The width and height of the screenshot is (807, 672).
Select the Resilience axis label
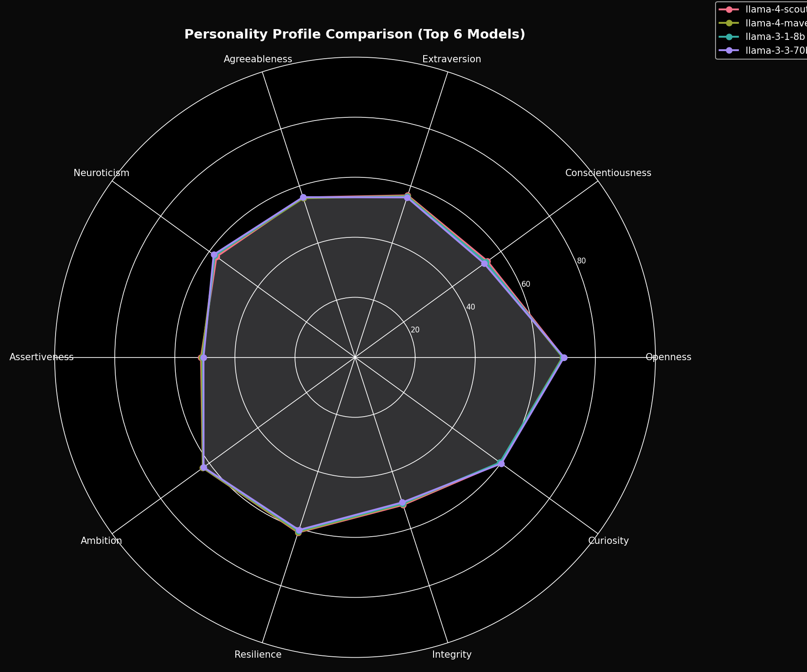pos(258,654)
